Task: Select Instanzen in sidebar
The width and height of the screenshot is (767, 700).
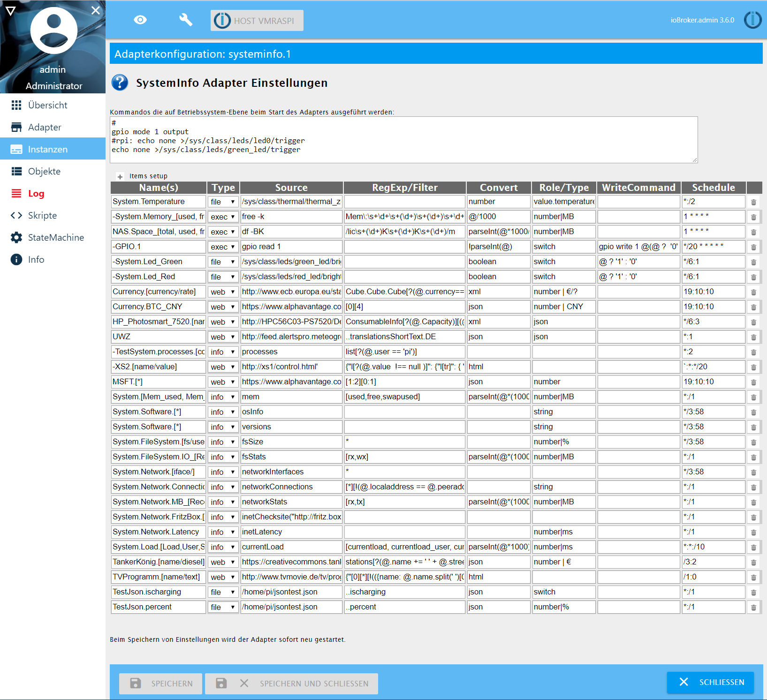Action: coord(53,149)
